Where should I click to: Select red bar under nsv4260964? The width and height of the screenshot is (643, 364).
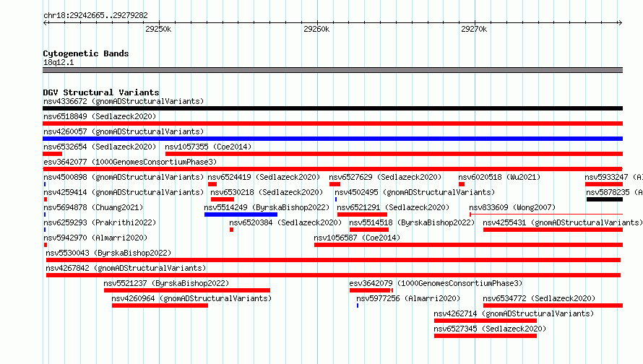[x=160, y=305]
